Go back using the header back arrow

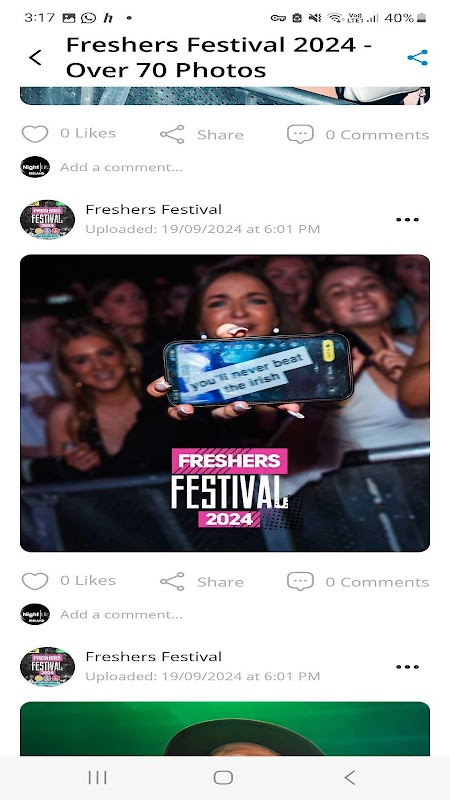pos(35,58)
